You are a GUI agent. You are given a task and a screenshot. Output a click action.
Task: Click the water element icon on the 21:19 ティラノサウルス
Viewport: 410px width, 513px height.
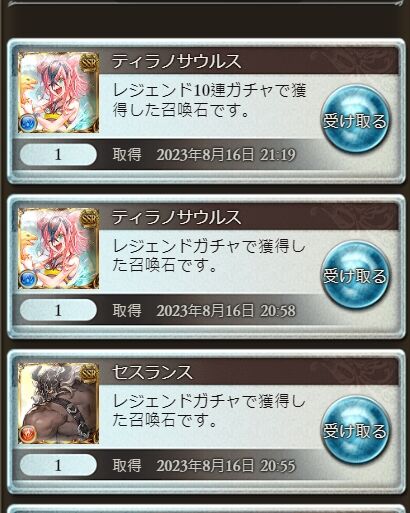coord(28,123)
